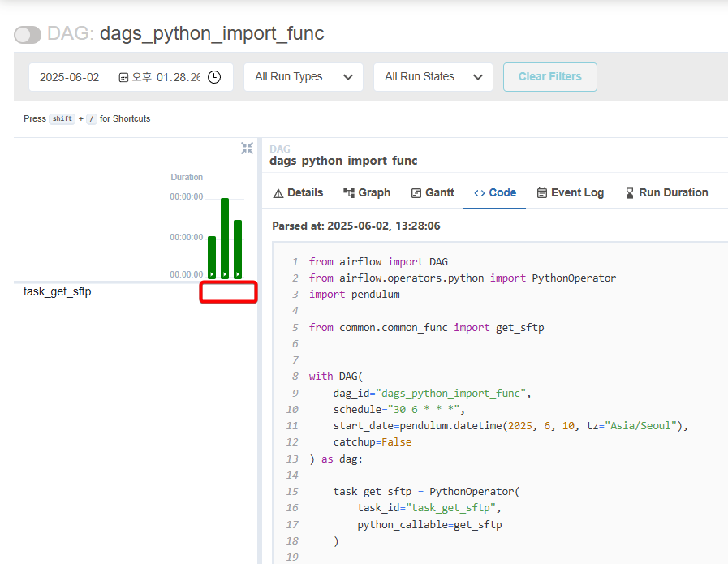Viewport: 728px width, 564px height.
Task: Click the clock time picker icon
Action: coord(214,77)
